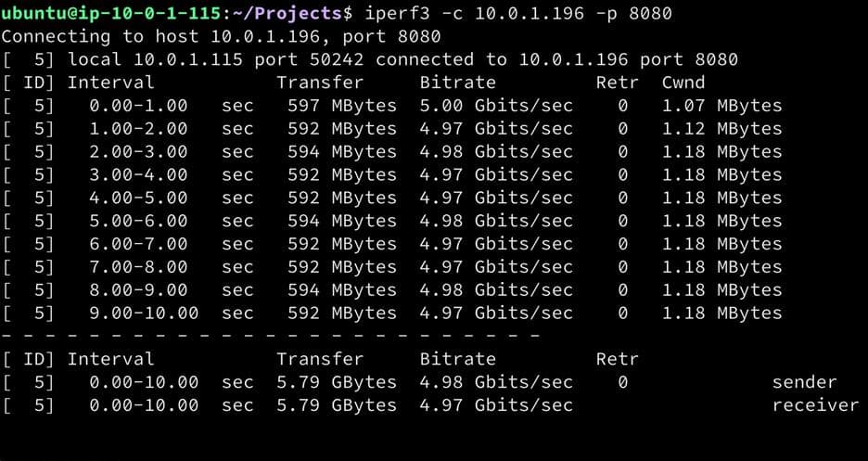Viewport: 868px width, 461px height.
Task: Click the 1.07 MBytes Cwnd value
Action: tap(721, 106)
